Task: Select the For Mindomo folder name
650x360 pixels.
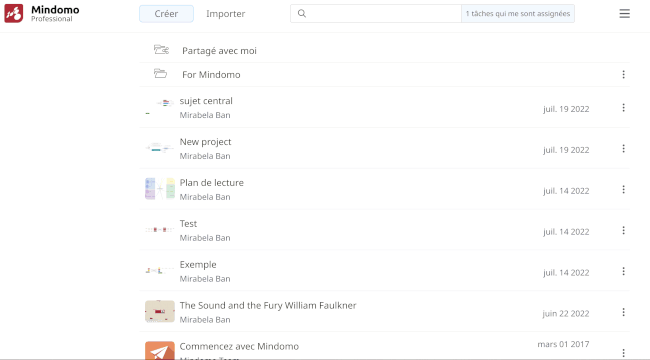Action: pos(211,75)
